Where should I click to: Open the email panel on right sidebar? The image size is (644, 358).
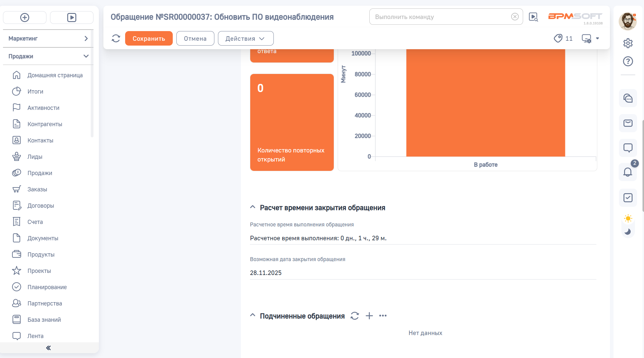click(628, 123)
